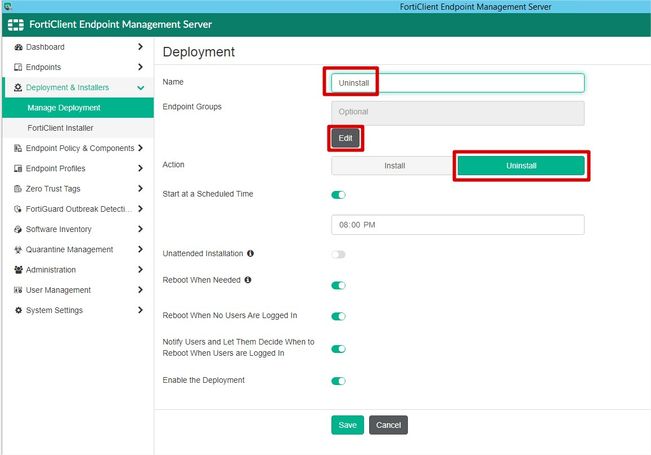Click the Endpoint Profiles icon

[18, 169]
